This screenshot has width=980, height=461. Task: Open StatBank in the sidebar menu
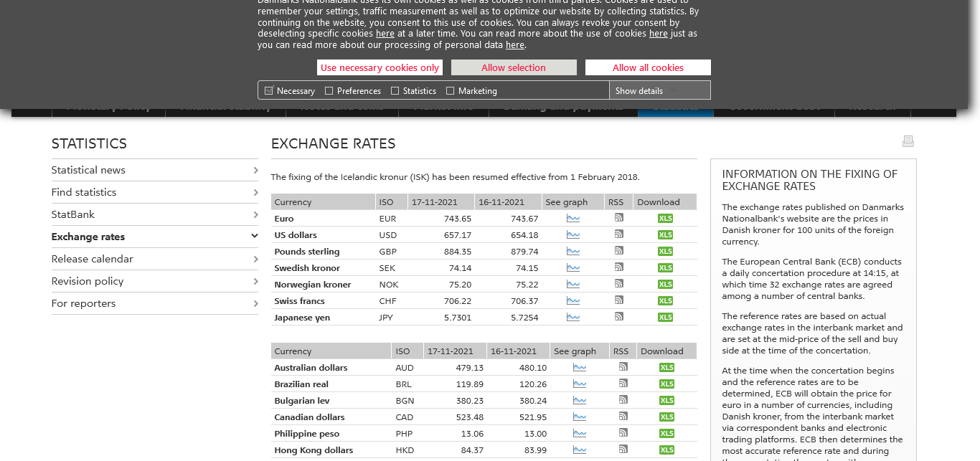73,214
